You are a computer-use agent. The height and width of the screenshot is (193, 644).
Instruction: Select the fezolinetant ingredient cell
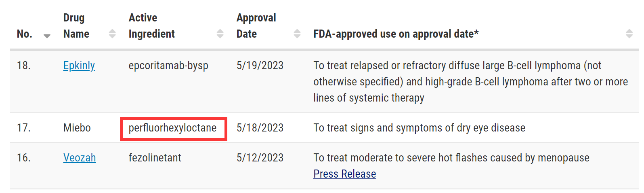(x=155, y=158)
